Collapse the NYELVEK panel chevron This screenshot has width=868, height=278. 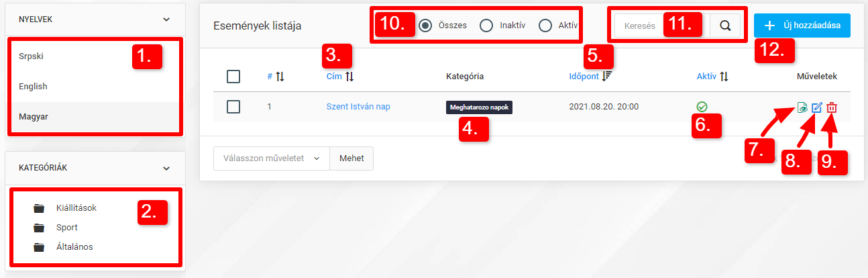pyautogui.click(x=166, y=19)
